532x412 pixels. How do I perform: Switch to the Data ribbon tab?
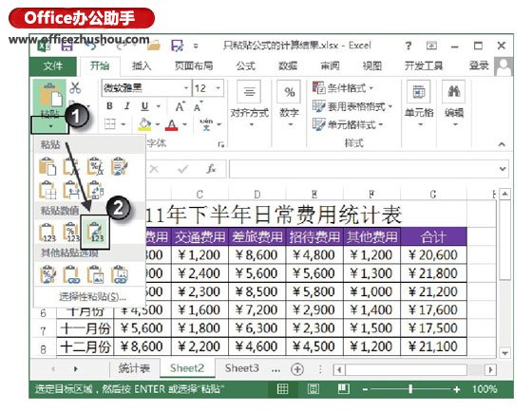click(x=288, y=66)
